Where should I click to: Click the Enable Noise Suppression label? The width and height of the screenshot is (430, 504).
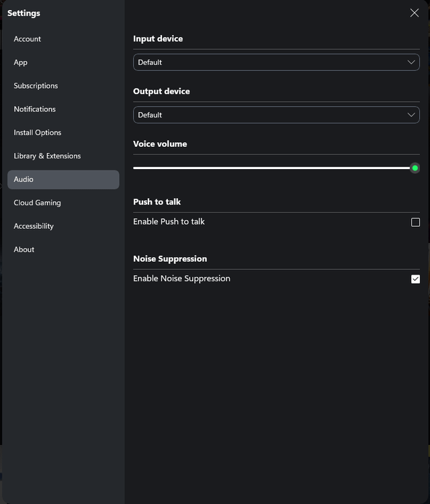click(x=181, y=279)
